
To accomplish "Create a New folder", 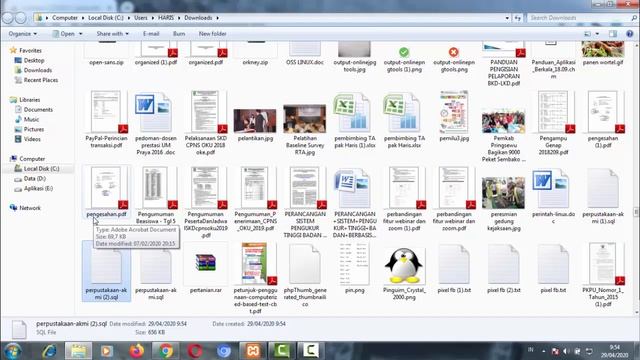I will 213,34.
